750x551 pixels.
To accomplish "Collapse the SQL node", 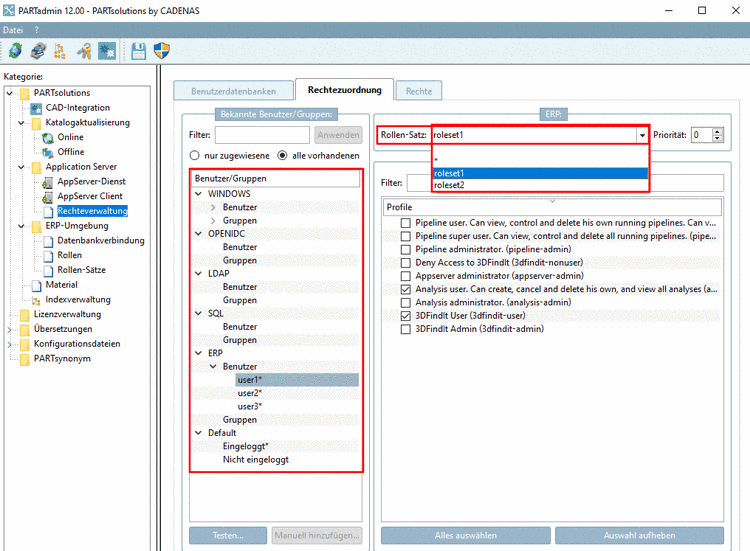I will (199, 313).
